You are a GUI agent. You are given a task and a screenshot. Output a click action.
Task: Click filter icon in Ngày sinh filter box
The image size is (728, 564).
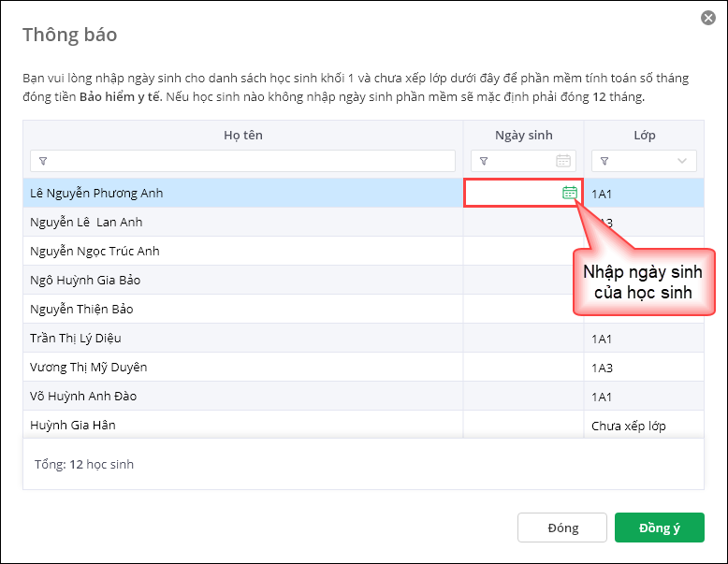(x=484, y=161)
